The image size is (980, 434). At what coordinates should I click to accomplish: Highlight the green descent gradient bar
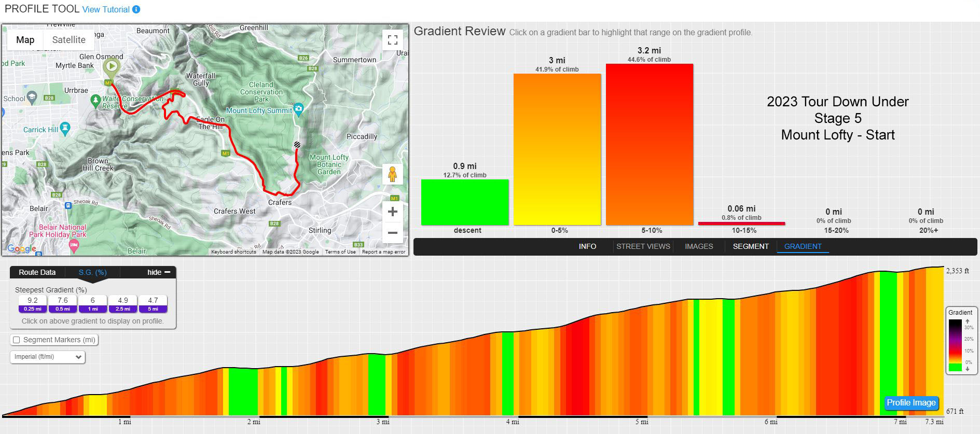[x=465, y=202]
